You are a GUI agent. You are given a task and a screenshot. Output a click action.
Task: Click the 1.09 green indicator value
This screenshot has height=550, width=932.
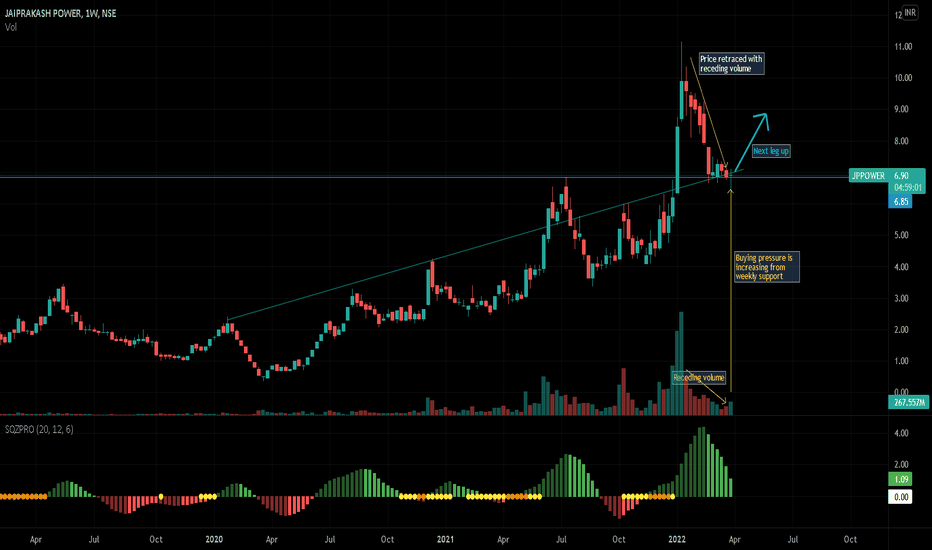click(900, 479)
